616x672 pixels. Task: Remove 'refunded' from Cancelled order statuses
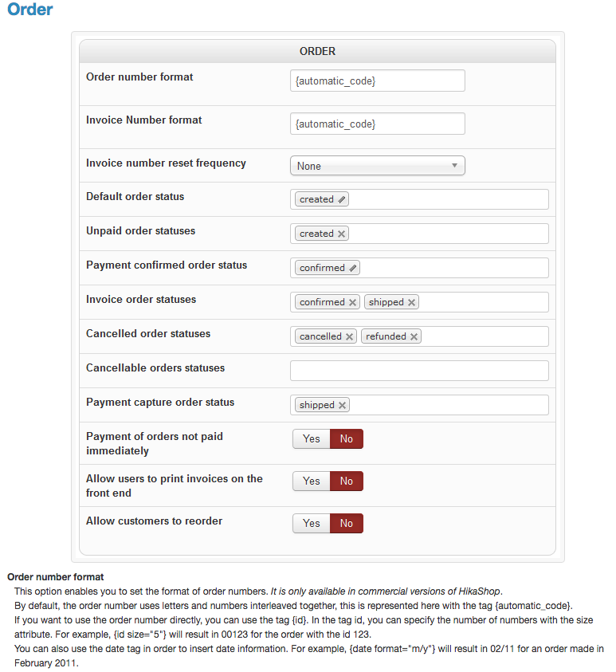tap(414, 336)
